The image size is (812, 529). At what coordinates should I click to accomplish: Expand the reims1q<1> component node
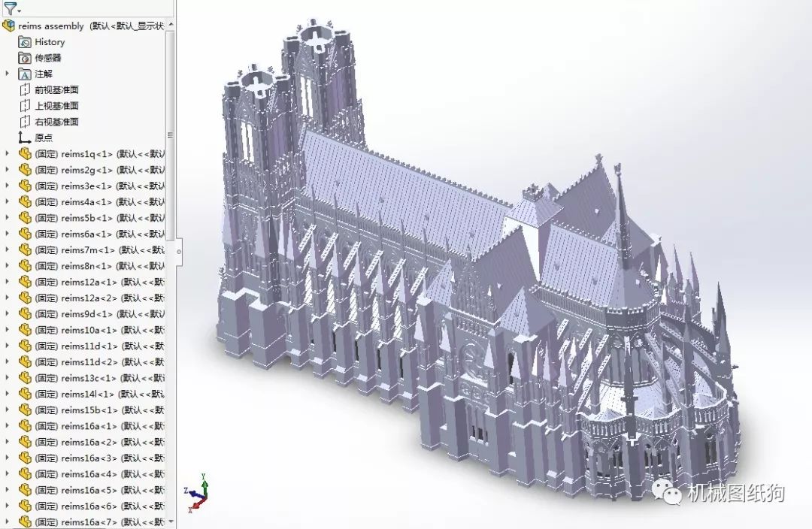pyautogui.click(x=8, y=154)
